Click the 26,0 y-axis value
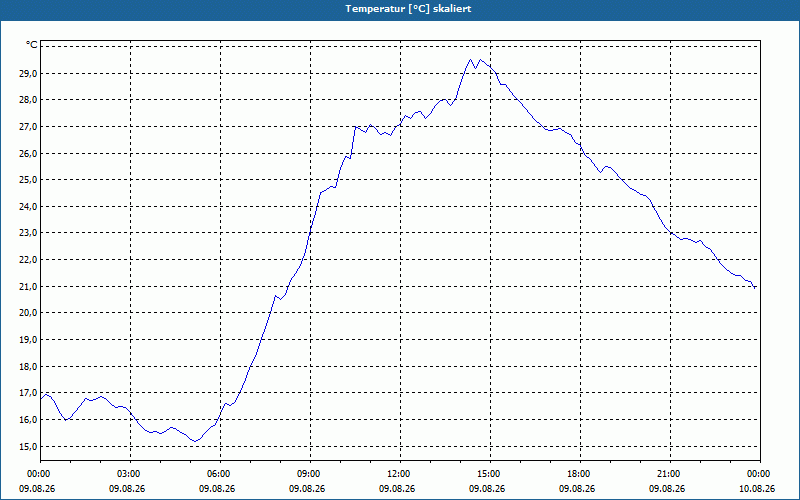Viewport: 800px width, 500px height. [29, 154]
